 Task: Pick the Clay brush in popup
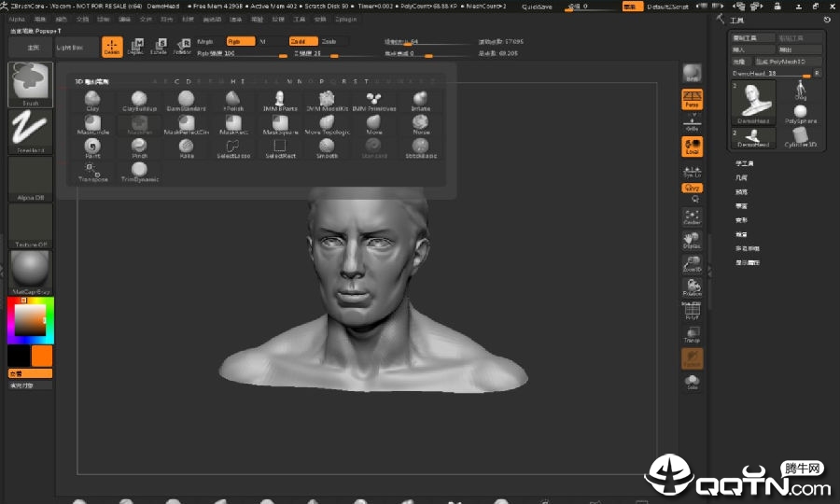point(92,101)
